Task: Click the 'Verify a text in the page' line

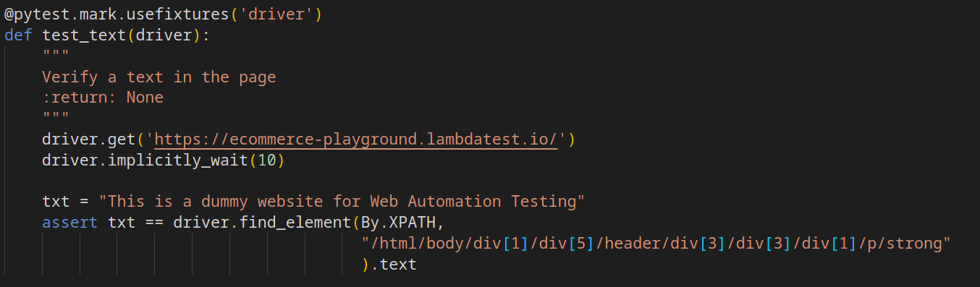Action: [x=159, y=77]
